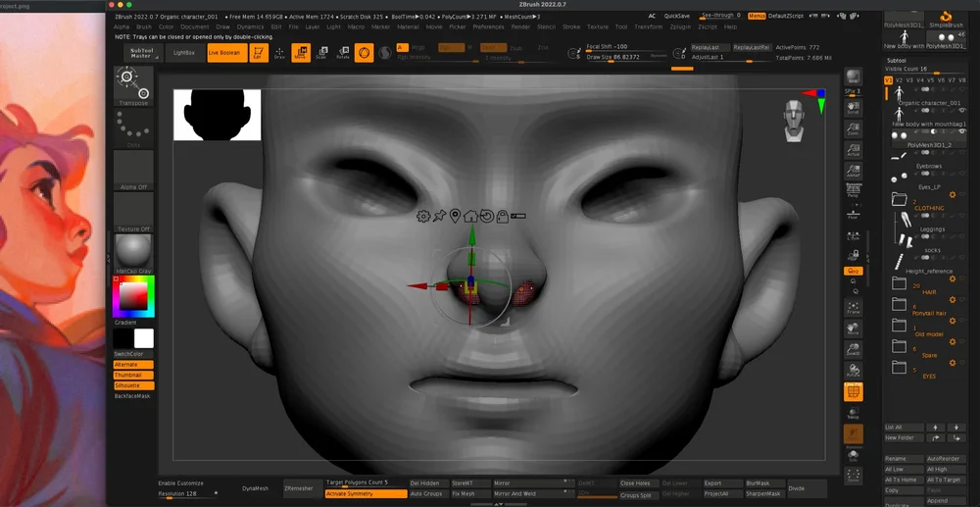
Task: Click the Zoom canvas icon
Action: (854, 129)
